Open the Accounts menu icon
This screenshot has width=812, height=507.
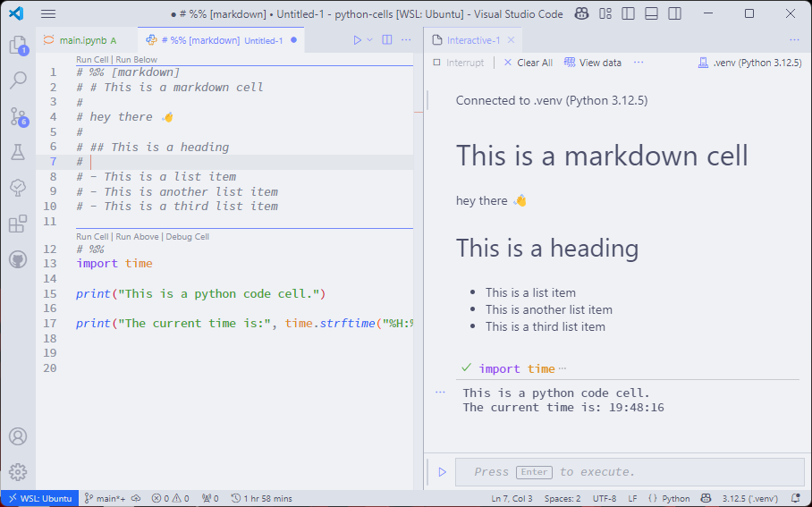[x=18, y=436]
